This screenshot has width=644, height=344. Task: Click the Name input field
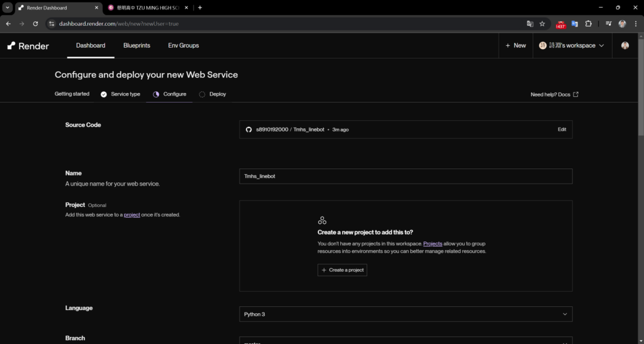coord(406,176)
